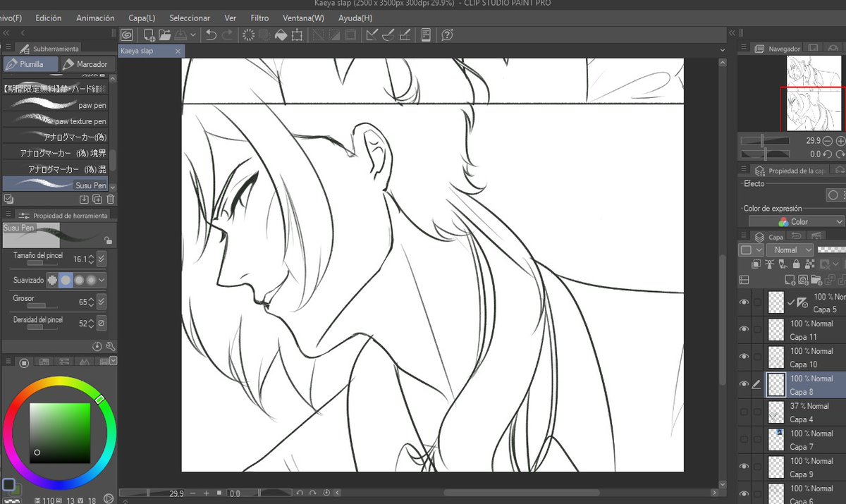Viewport: 846px width, 504px height.
Task: Open Grosor dynamics button
Action: pyautogui.click(x=102, y=302)
